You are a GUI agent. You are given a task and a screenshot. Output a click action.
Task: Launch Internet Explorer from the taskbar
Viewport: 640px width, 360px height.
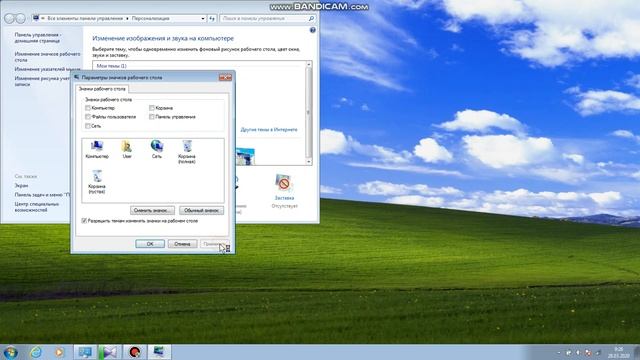point(36,352)
